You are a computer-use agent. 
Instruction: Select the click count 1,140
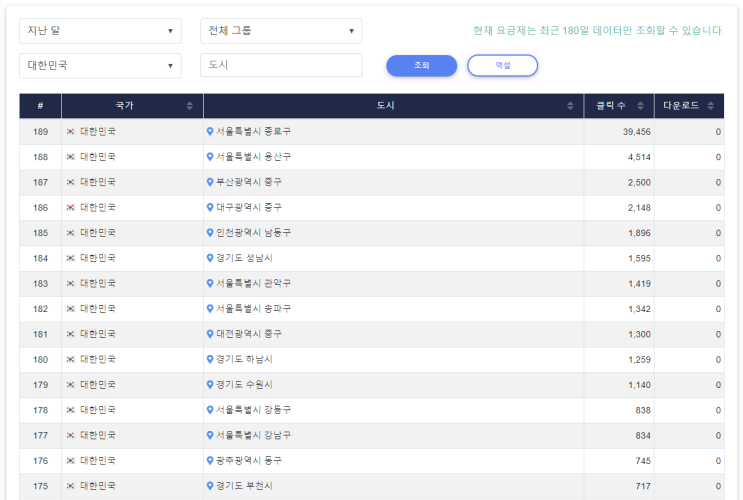coord(639,385)
